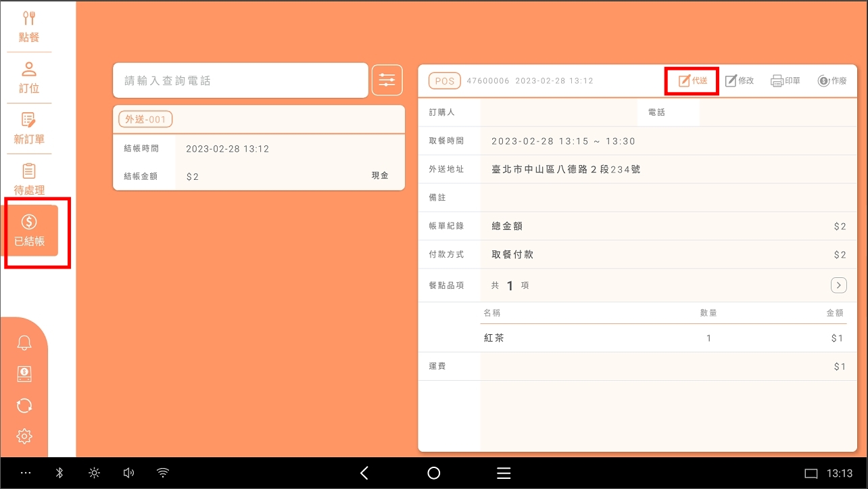Click 修改 to edit order

[x=739, y=80]
